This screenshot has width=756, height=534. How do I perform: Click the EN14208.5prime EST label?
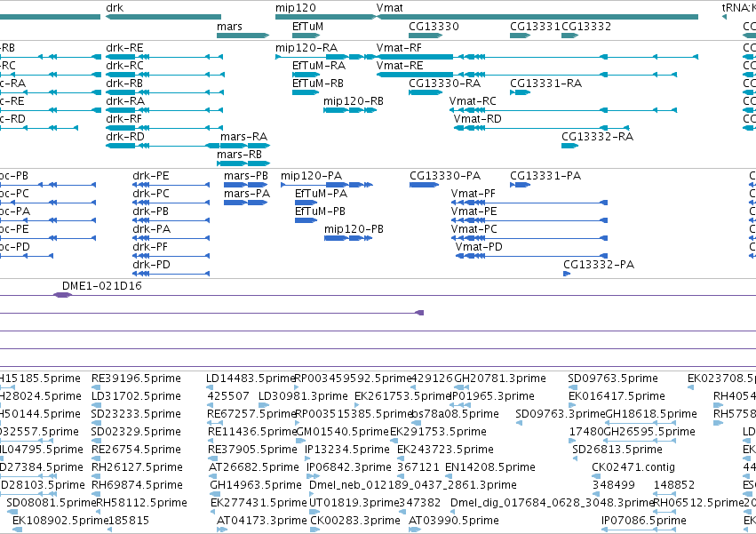coord(490,468)
